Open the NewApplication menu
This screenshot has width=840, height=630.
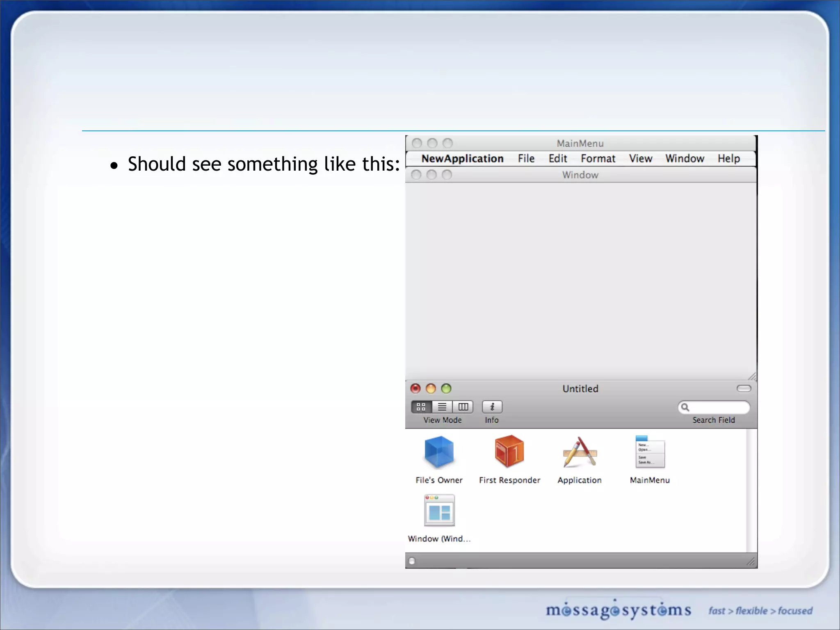coord(462,159)
